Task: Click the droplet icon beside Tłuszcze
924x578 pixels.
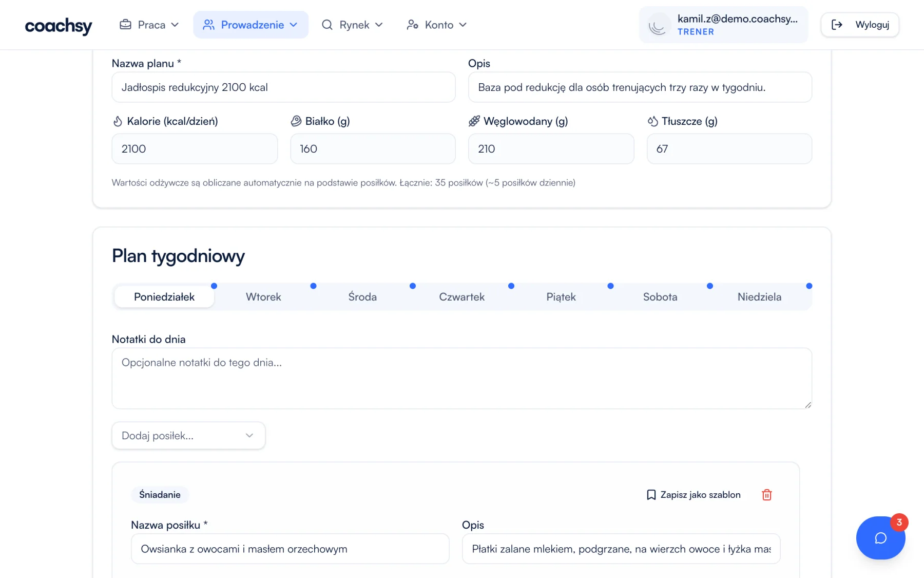Action: pyautogui.click(x=653, y=121)
